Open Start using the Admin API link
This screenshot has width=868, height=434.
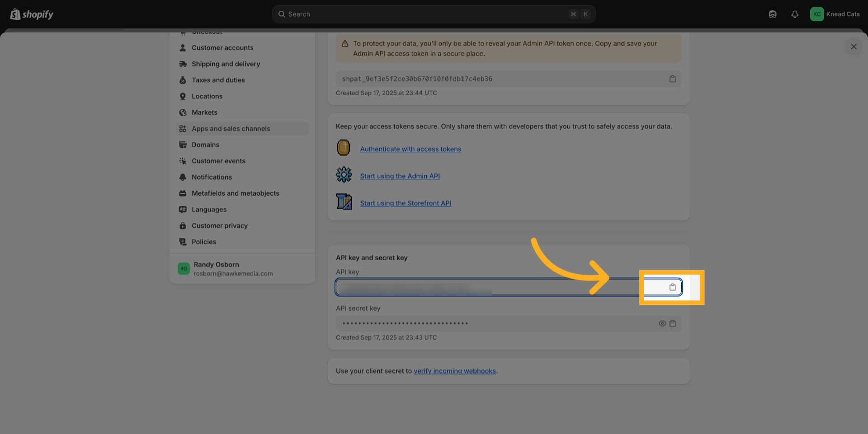400,176
